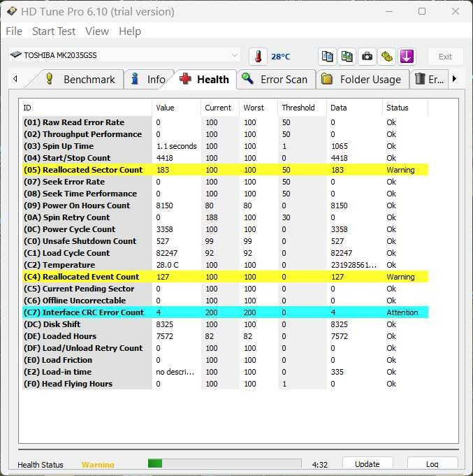The image size is (473, 476).
Task: Select the Loaded Hours row
Action: [225, 336]
